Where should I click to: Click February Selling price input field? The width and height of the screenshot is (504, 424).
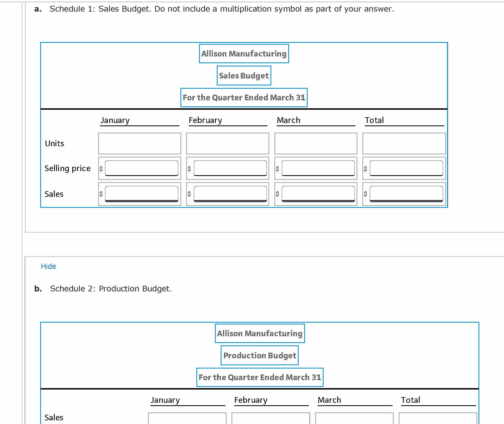230,168
